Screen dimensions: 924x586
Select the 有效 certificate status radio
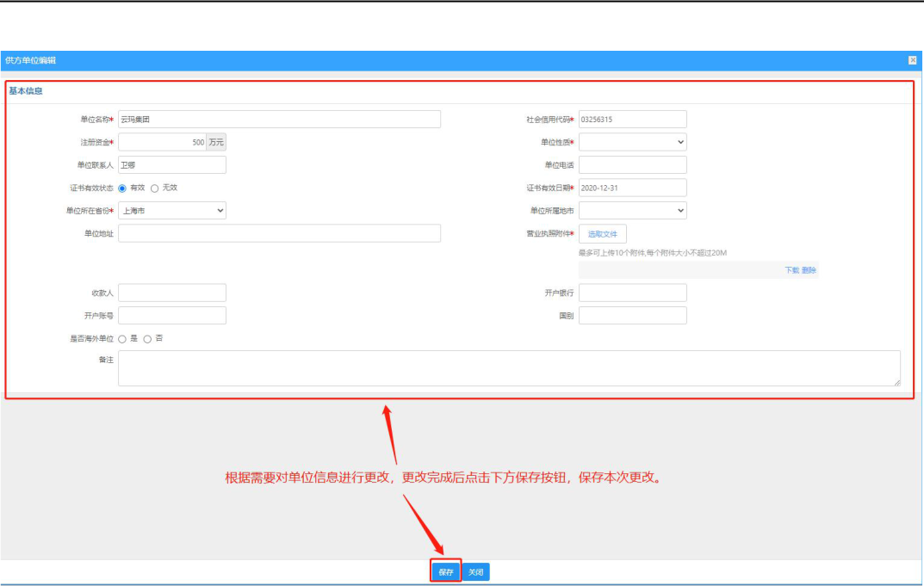pos(122,188)
